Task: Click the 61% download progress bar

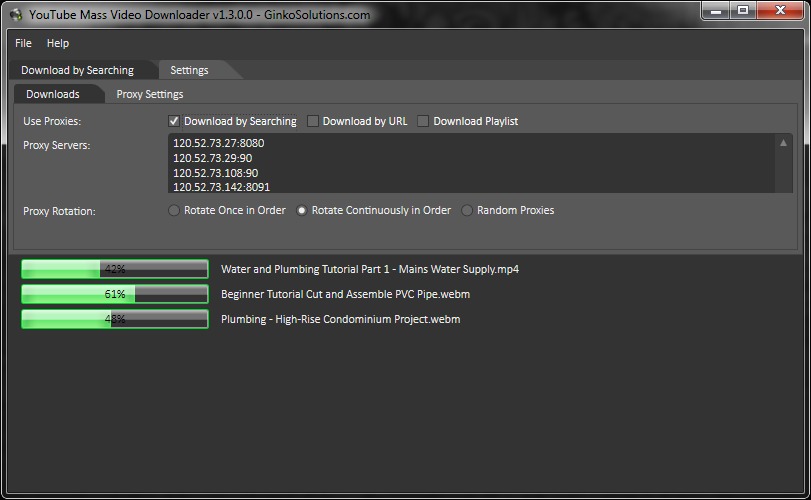Action: pyautogui.click(x=115, y=294)
